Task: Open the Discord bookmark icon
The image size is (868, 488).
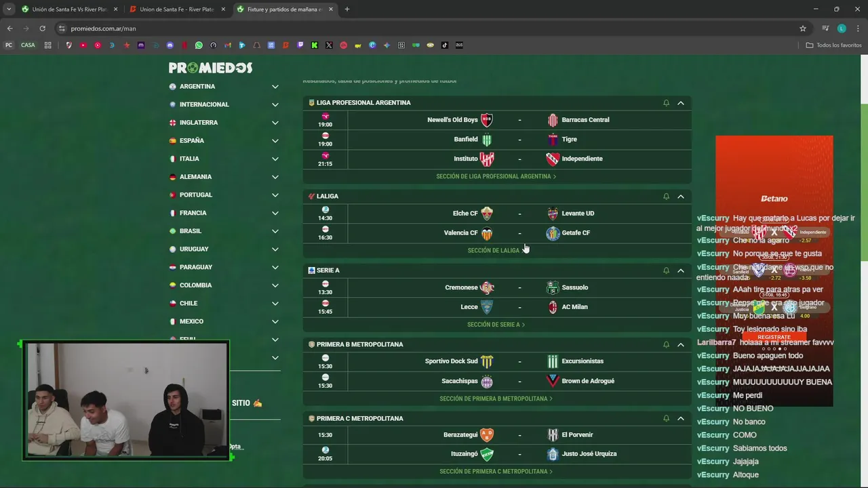Action: (170, 45)
